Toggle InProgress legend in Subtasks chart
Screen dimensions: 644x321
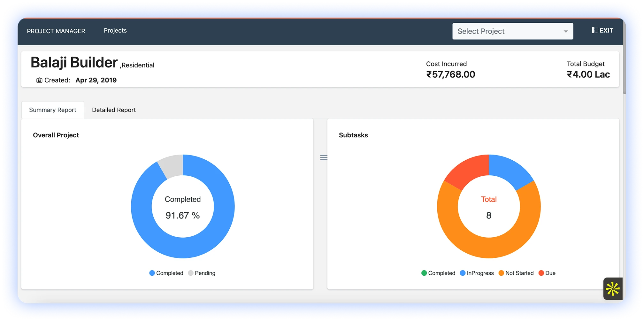[477, 273]
